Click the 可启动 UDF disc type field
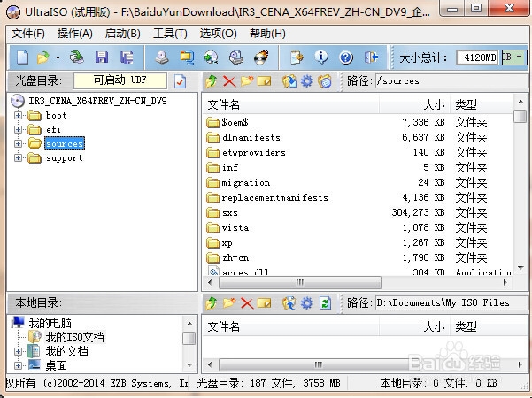This screenshot has width=532, height=398. pyautogui.click(x=120, y=80)
